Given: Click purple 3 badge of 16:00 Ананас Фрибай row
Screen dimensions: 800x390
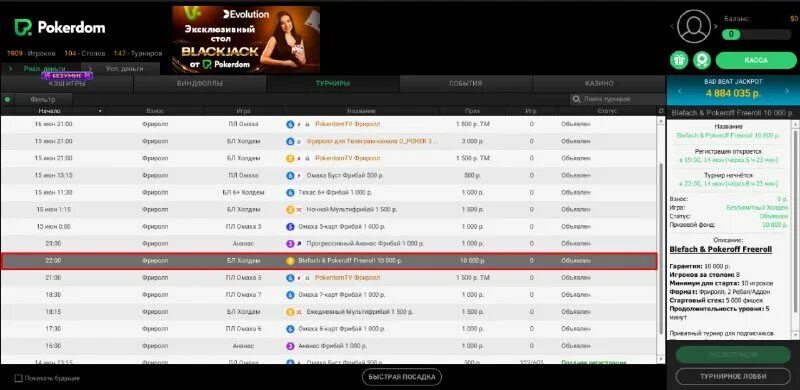Looking at the screenshot, I should 290,346.
